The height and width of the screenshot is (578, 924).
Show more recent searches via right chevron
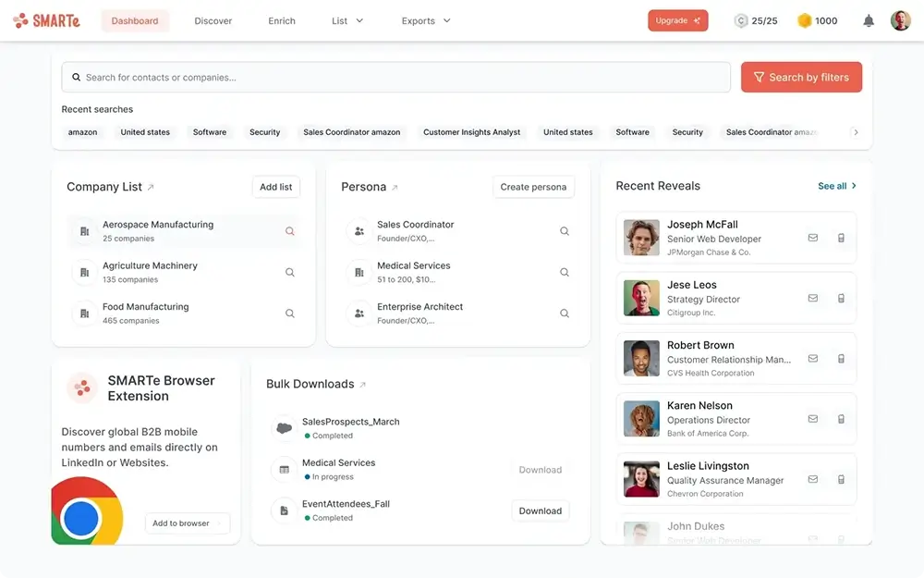856,132
